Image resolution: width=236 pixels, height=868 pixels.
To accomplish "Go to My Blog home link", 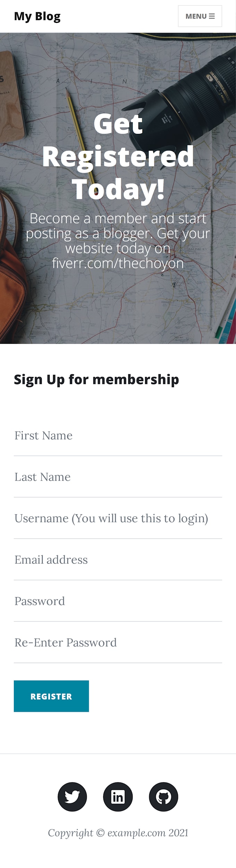I will coord(37,16).
